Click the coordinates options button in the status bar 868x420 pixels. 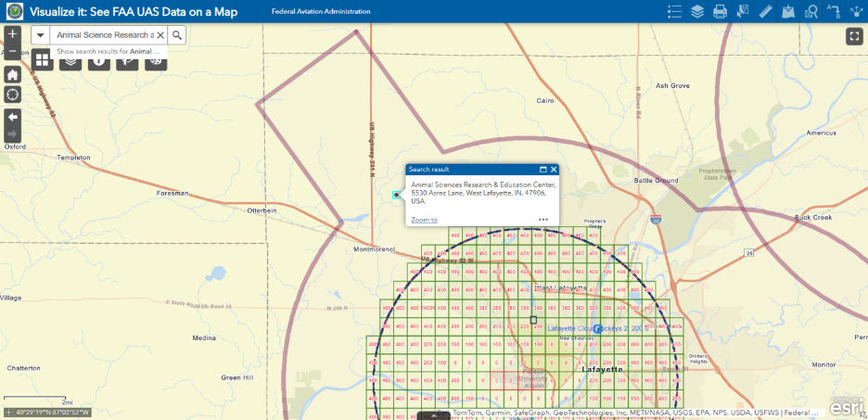7,413
